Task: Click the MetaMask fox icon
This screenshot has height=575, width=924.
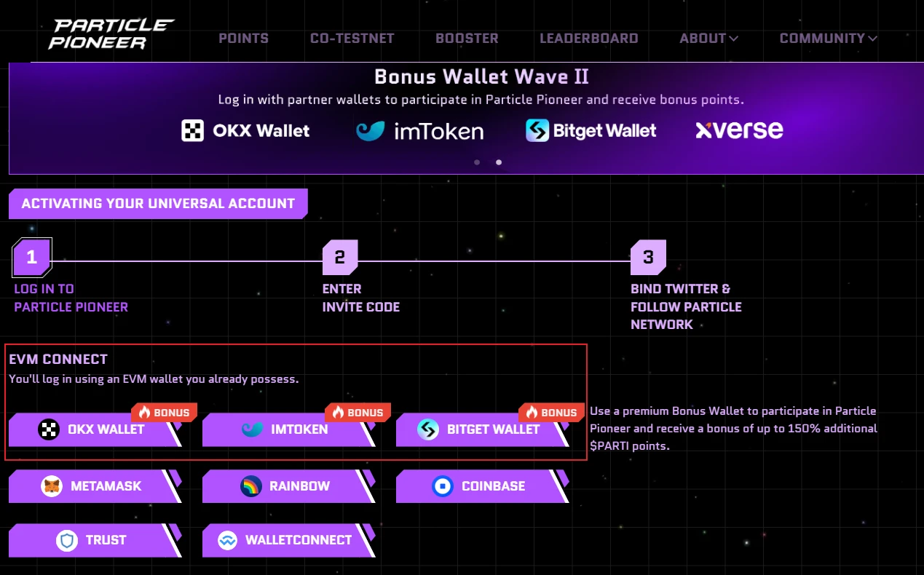Action: [52, 486]
